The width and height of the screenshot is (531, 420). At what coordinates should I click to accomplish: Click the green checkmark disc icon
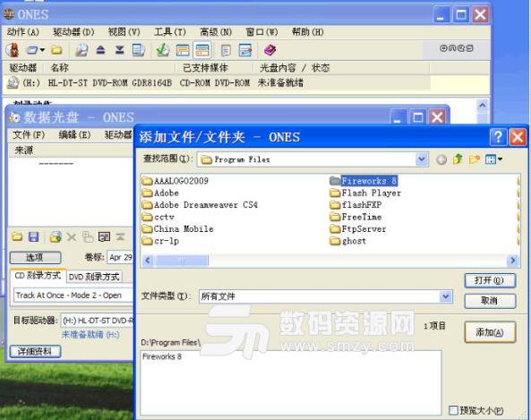[x=163, y=50]
